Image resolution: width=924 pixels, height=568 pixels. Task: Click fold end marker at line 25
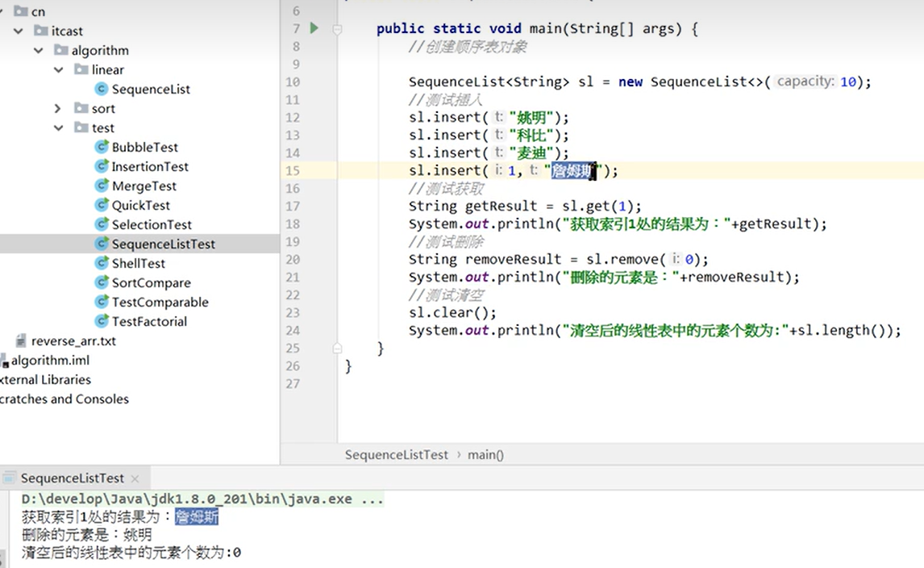coord(337,348)
